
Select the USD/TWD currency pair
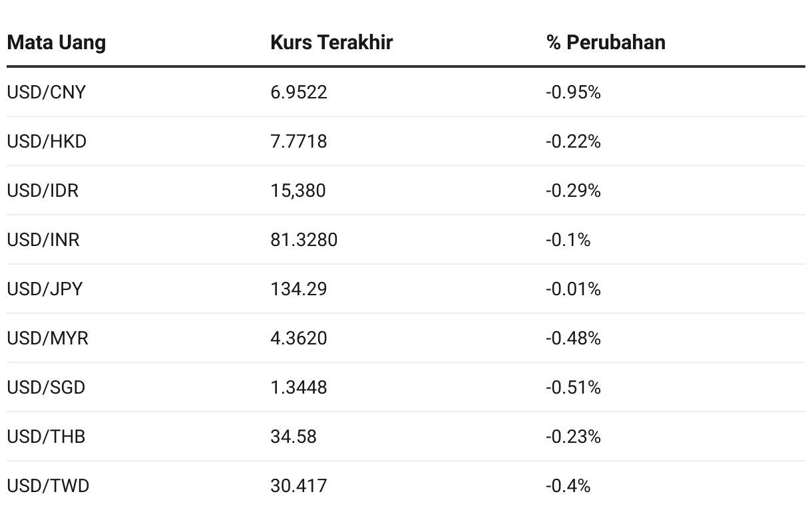click(48, 485)
